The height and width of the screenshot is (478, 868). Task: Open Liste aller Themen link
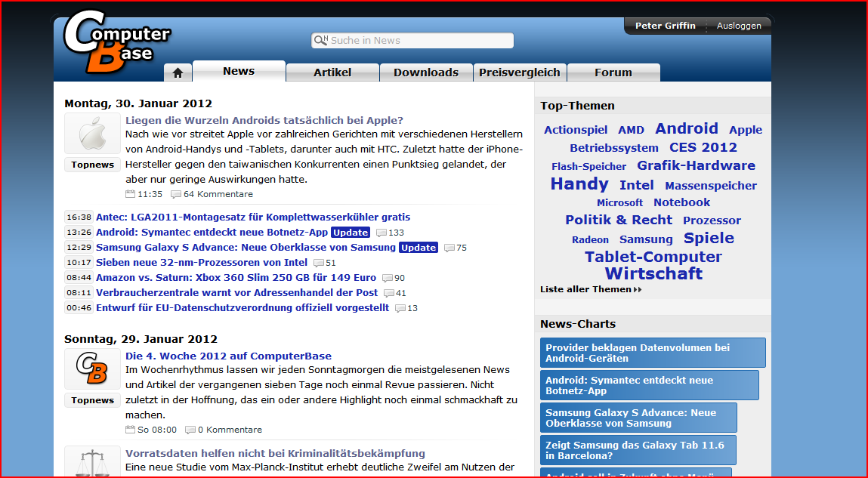pos(585,289)
